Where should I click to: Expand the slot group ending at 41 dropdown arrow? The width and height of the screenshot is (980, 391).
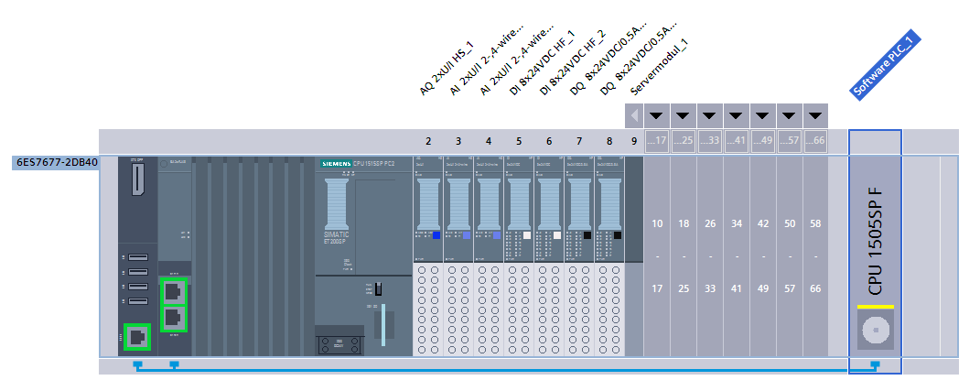coord(737,117)
